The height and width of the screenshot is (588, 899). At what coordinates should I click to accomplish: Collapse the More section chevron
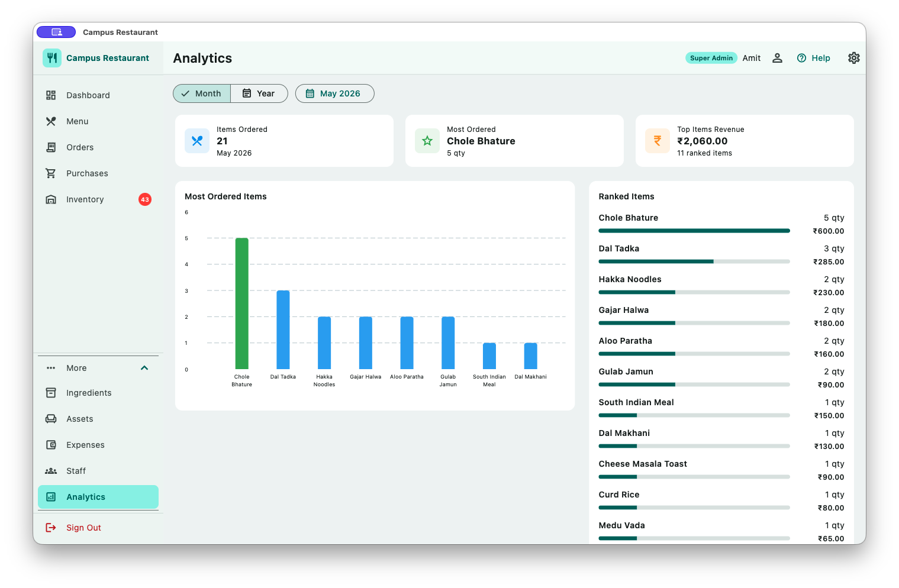[x=144, y=368]
